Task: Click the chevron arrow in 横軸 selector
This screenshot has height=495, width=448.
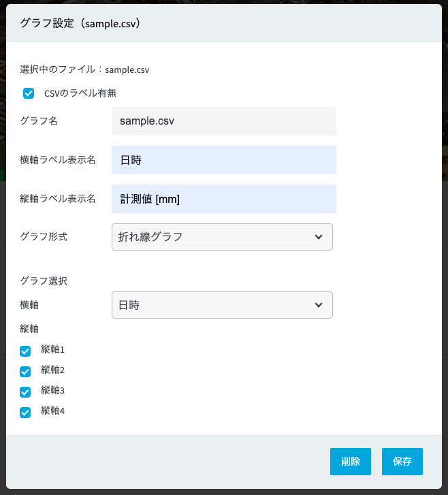Action: [319, 305]
